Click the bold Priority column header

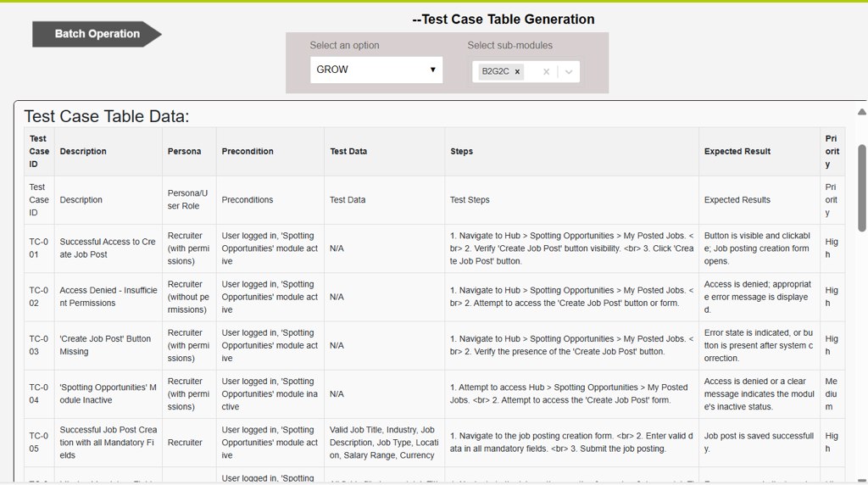832,151
